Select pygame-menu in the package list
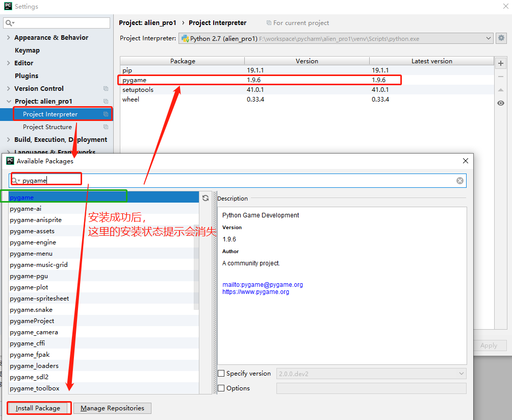512x420 pixels. 31,254
